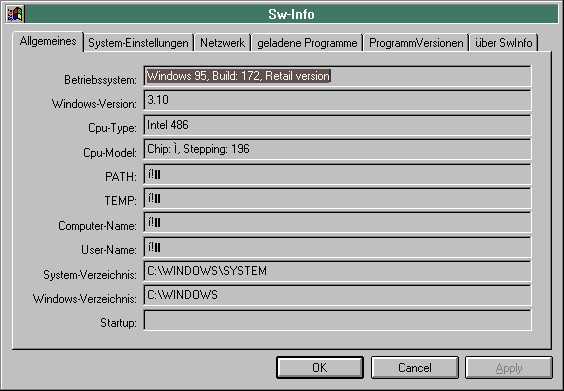
Task: Click the OK button
Action: pos(320,368)
